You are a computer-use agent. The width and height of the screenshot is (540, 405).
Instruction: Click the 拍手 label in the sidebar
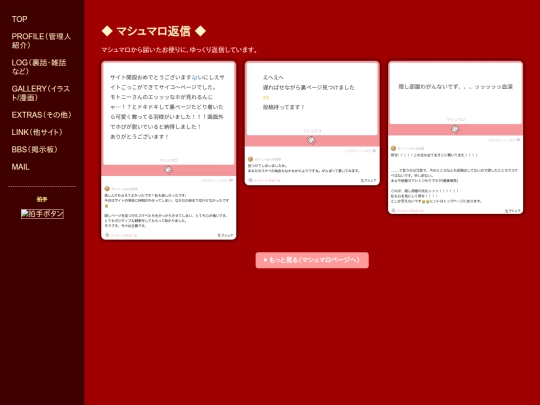pyautogui.click(x=42, y=199)
